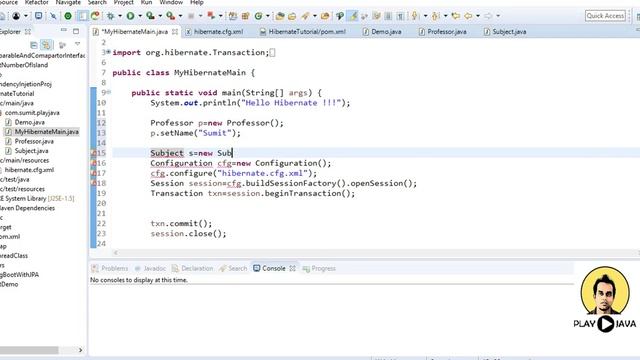Open the Refactor menu

pos(36,2)
